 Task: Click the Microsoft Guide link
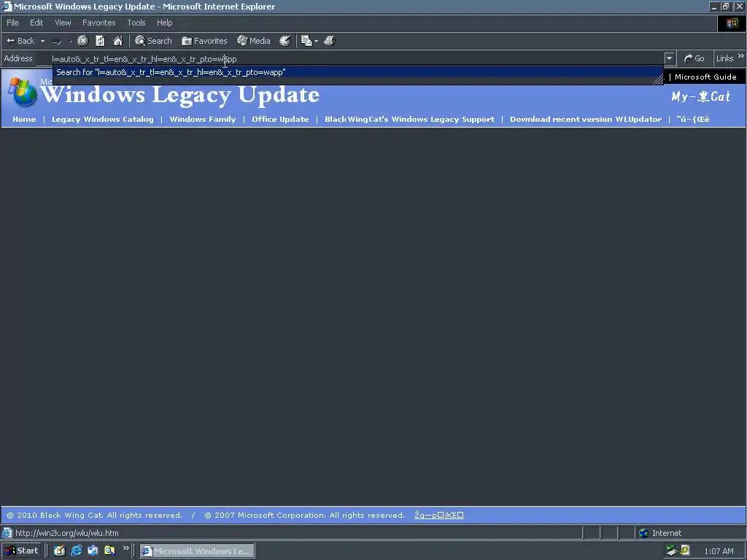[705, 77]
